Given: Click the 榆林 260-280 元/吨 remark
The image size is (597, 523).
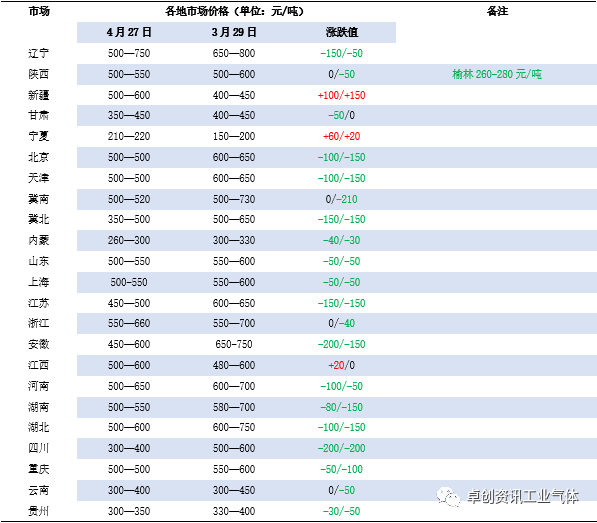Looking at the screenshot, I should click(497, 74).
